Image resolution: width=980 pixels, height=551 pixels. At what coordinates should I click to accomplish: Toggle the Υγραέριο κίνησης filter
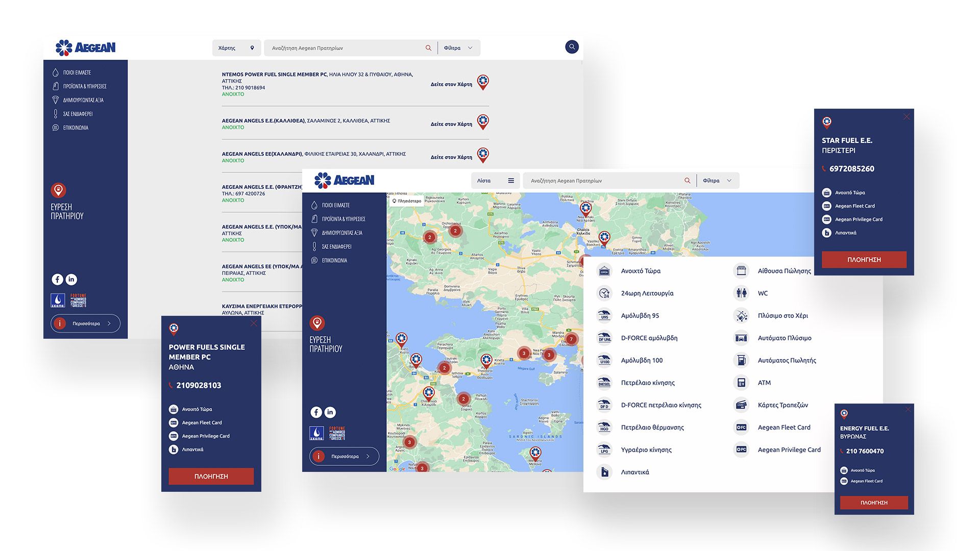[x=634, y=450]
